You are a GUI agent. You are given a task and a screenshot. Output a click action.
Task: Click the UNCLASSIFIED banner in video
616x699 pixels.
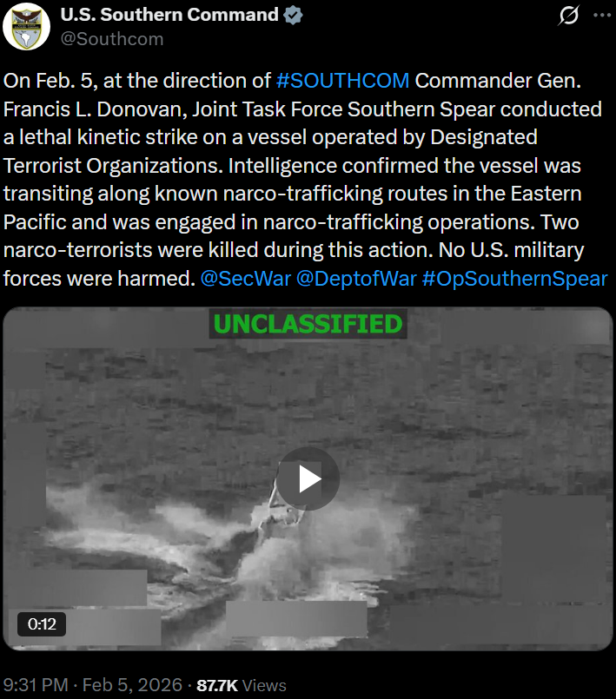tap(308, 324)
